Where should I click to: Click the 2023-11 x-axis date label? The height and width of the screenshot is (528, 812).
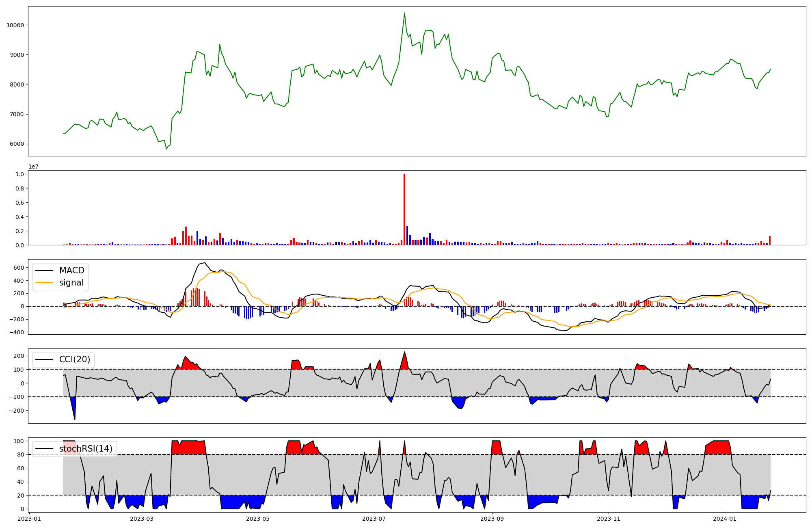[609, 519]
